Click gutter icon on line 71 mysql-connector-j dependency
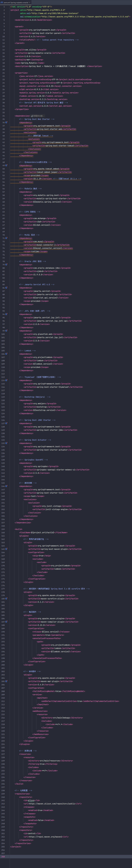132x868 pixels. (6, 238)
